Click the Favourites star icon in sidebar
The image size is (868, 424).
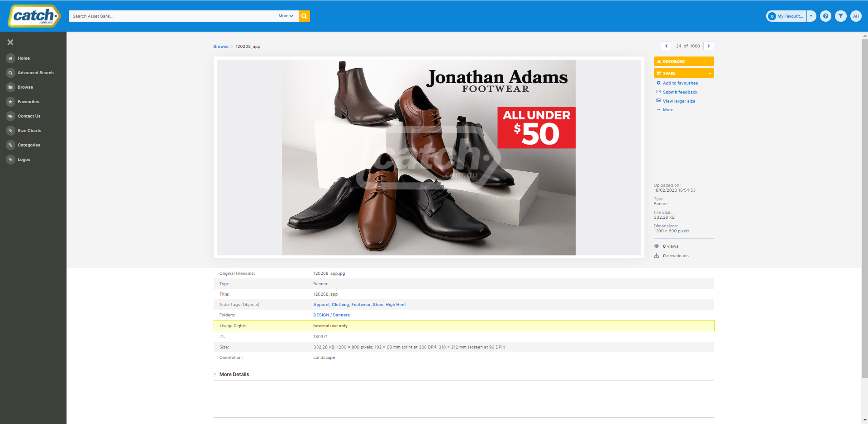pos(10,102)
